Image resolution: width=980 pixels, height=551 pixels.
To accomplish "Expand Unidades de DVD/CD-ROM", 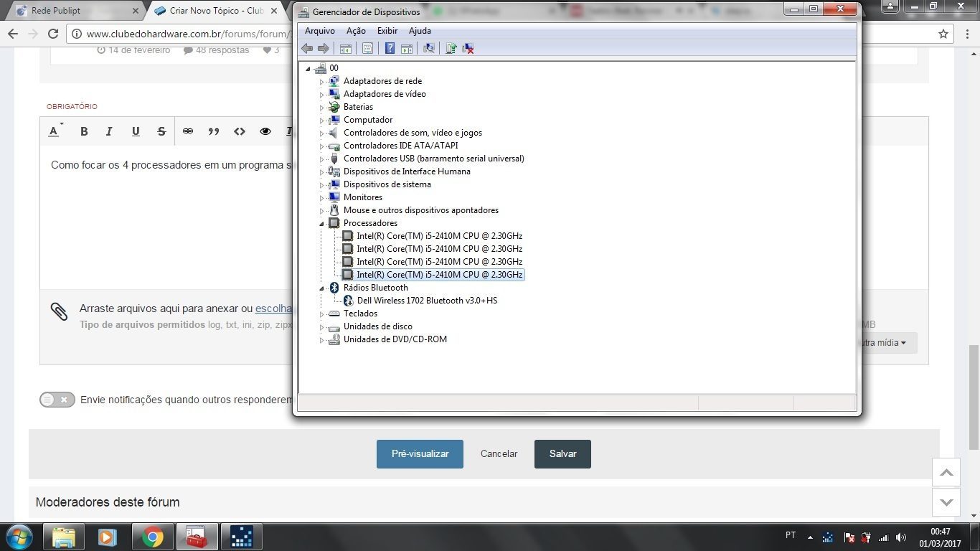I will click(x=321, y=339).
